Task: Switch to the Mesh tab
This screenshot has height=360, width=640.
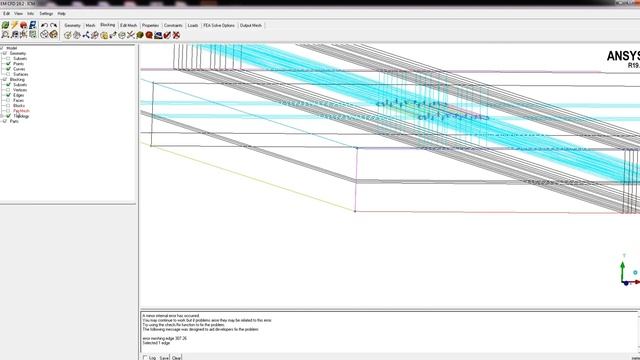Action: 90,25
